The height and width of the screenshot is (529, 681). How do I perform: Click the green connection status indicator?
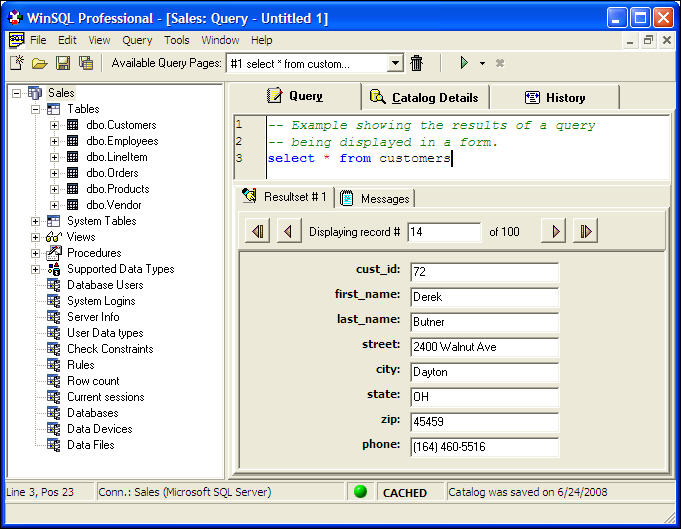tap(360, 492)
